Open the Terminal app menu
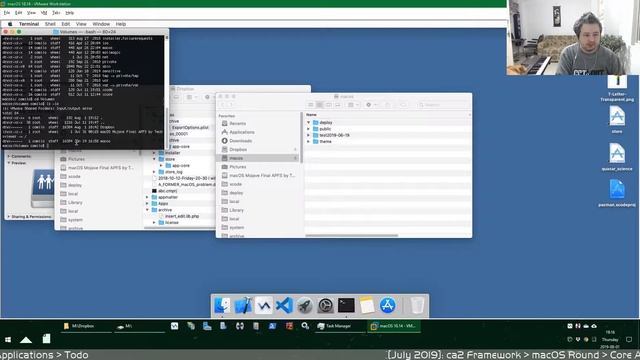The image size is (640, 360). pyautogui.click(x=29, y=24)
